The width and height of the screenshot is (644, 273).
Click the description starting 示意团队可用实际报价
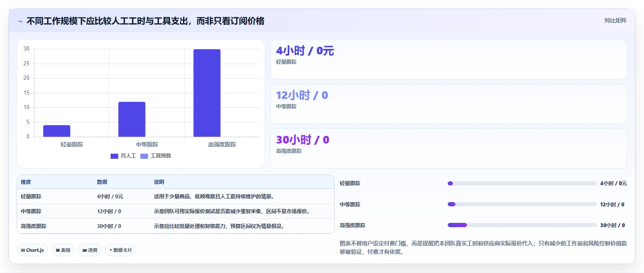pos(232,211)
